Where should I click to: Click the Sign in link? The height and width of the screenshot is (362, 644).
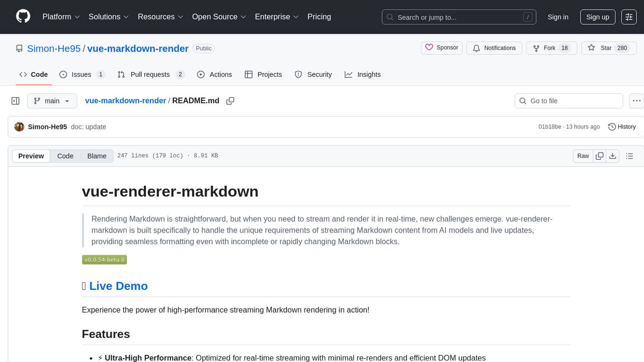point(558,17)
